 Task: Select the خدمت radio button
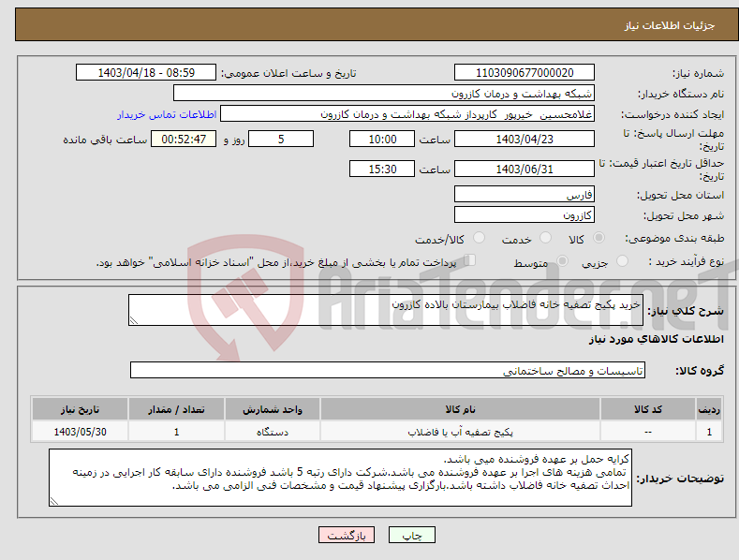[x=545, y=238]
